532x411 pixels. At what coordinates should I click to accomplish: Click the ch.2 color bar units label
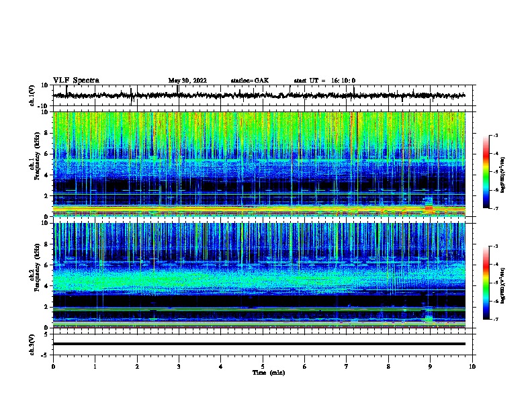point(502,285)
